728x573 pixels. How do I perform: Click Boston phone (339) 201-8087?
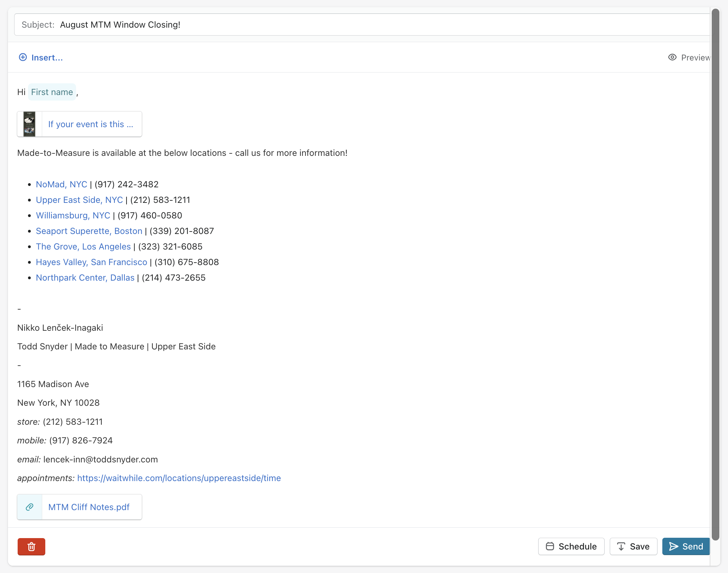click(x=182, y=231)
